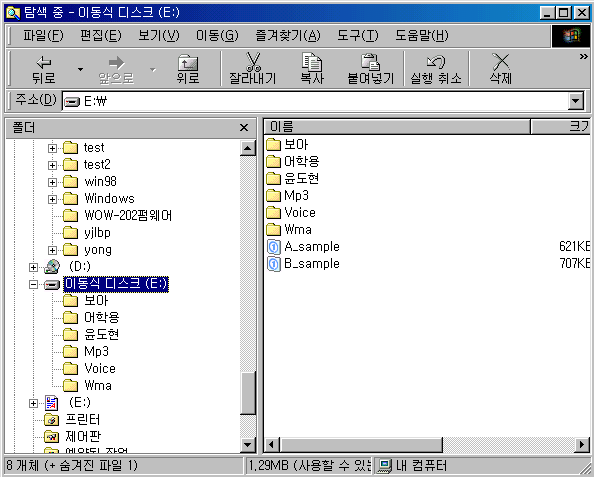The width and height of the screenshot is (594, 477).
Task: Expand the test folder in tree
Action: (52, 148)
